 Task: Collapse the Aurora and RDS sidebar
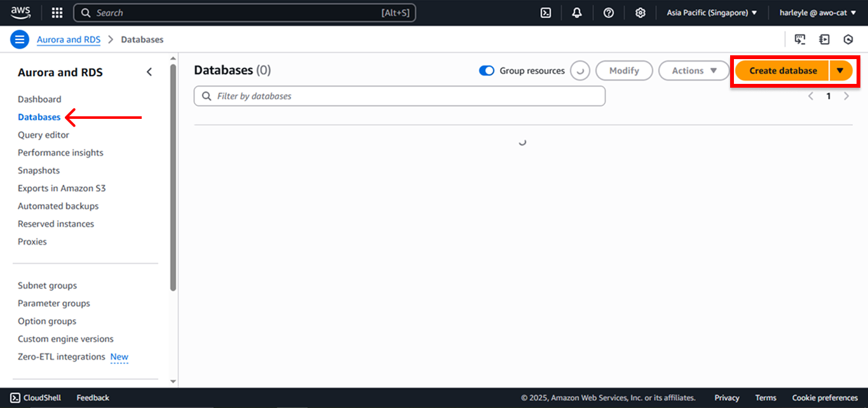click(149, 72)
